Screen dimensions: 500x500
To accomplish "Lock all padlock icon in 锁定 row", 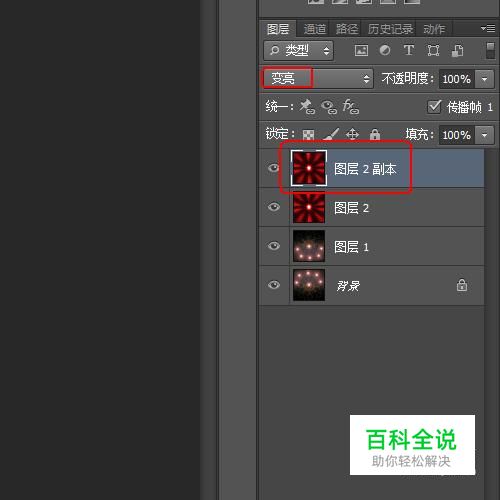I will (x=375, y=134).
